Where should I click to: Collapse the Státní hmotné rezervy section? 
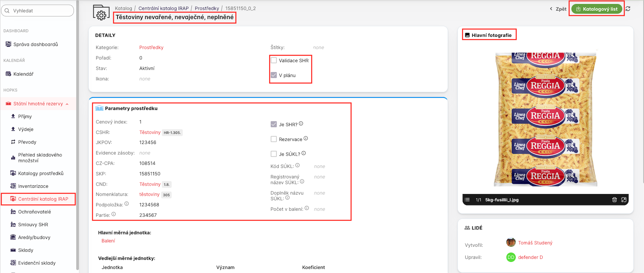coord(67,104)
